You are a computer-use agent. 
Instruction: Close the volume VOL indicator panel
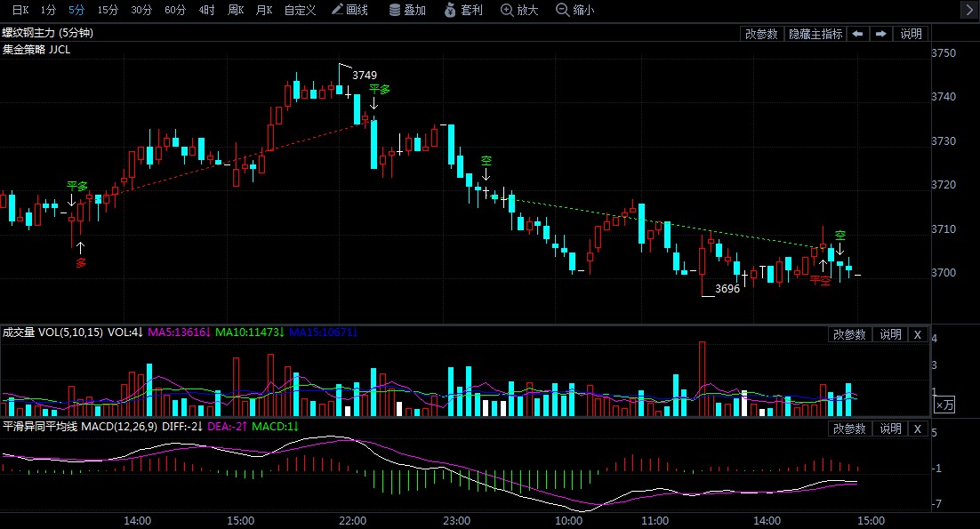coord(918,334)
